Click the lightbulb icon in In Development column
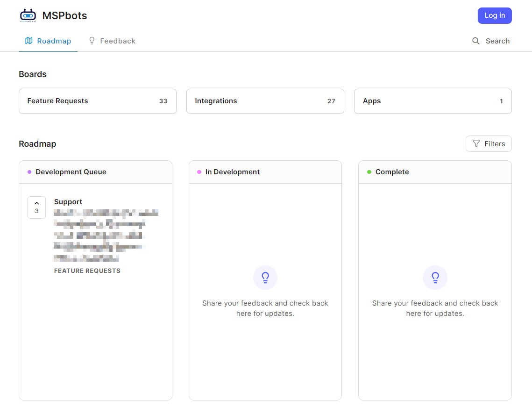532x407 pixels. click(x=265, y=278)
